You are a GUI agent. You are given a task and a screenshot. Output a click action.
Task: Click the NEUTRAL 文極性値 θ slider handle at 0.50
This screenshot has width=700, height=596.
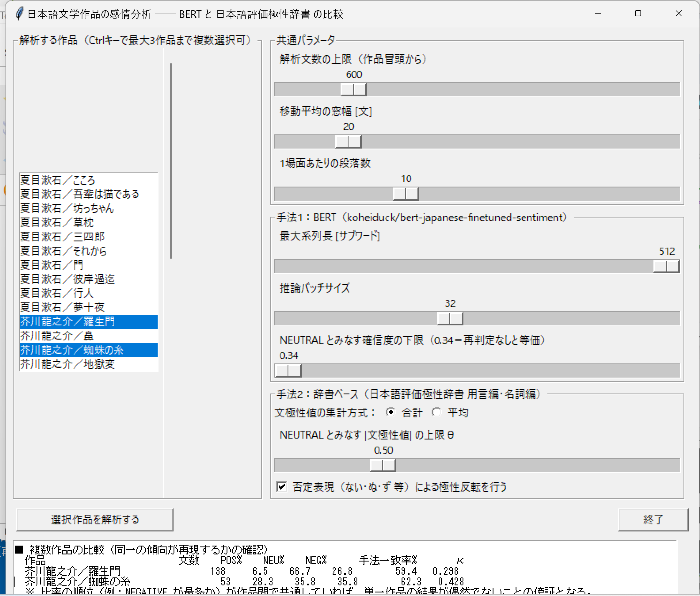383,465
